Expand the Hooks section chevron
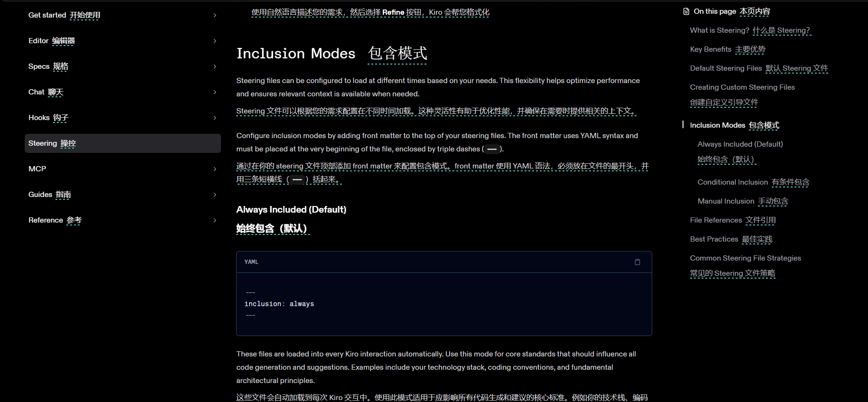 215,118
